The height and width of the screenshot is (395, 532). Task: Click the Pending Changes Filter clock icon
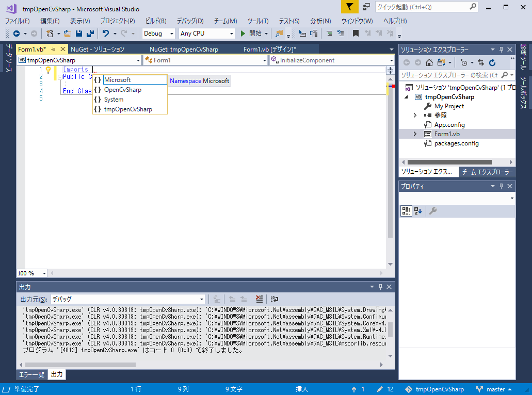[x=464, y=62]
